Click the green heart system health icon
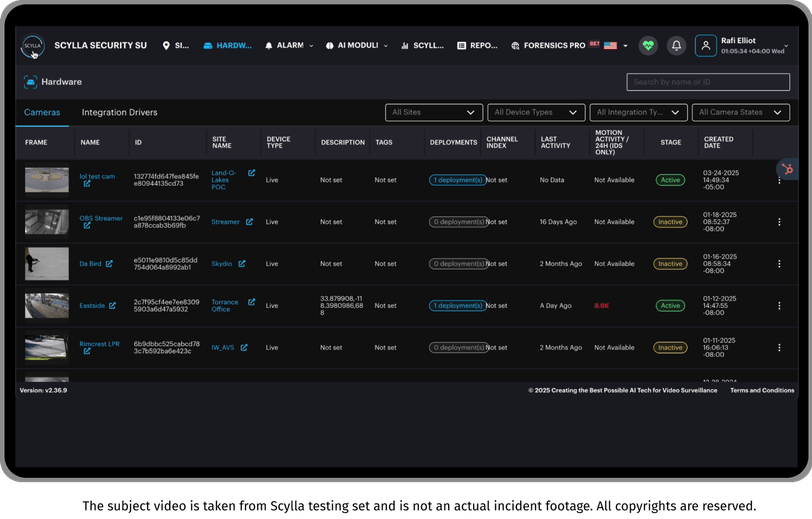 coord(648,46)
